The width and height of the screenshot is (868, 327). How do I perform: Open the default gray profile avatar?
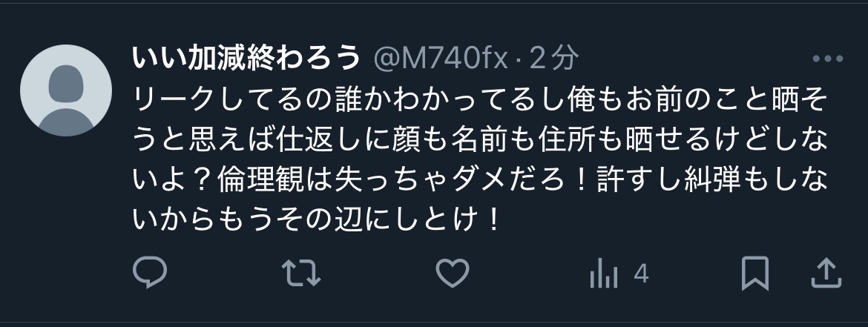66,90
